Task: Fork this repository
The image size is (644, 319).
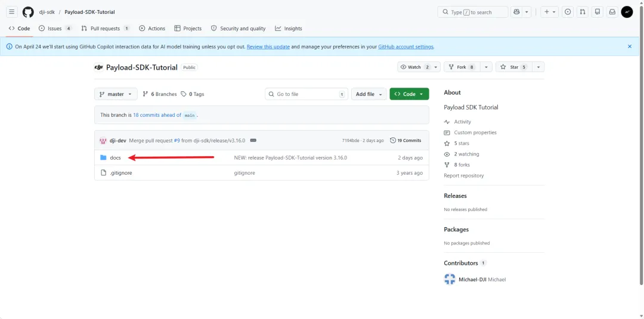Action: 462,67
